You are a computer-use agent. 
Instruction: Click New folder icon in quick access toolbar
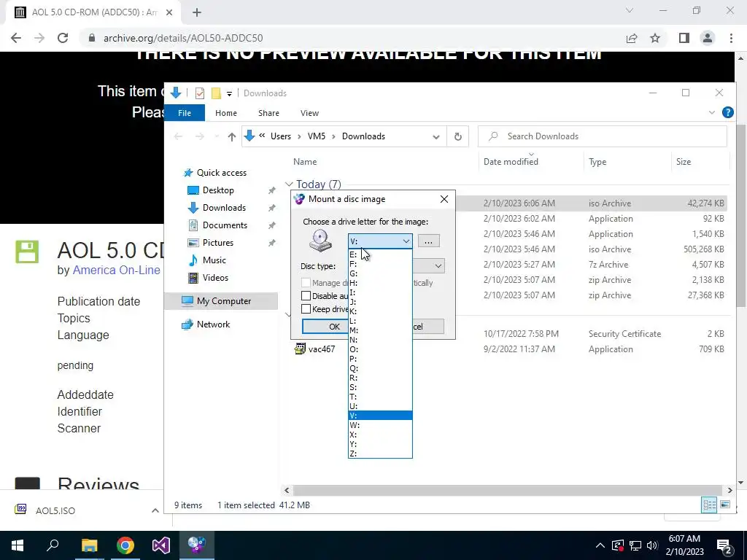click(216, 93)
